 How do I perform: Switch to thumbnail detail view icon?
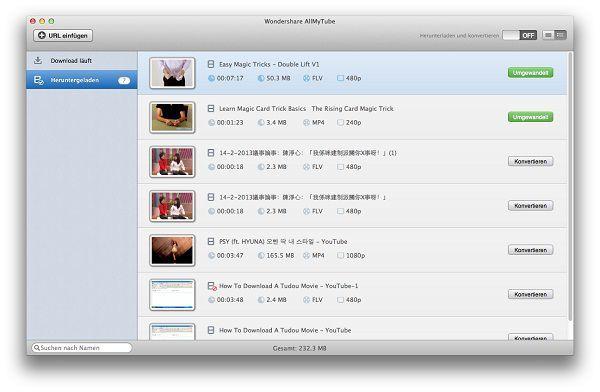(x=561, y=35)
